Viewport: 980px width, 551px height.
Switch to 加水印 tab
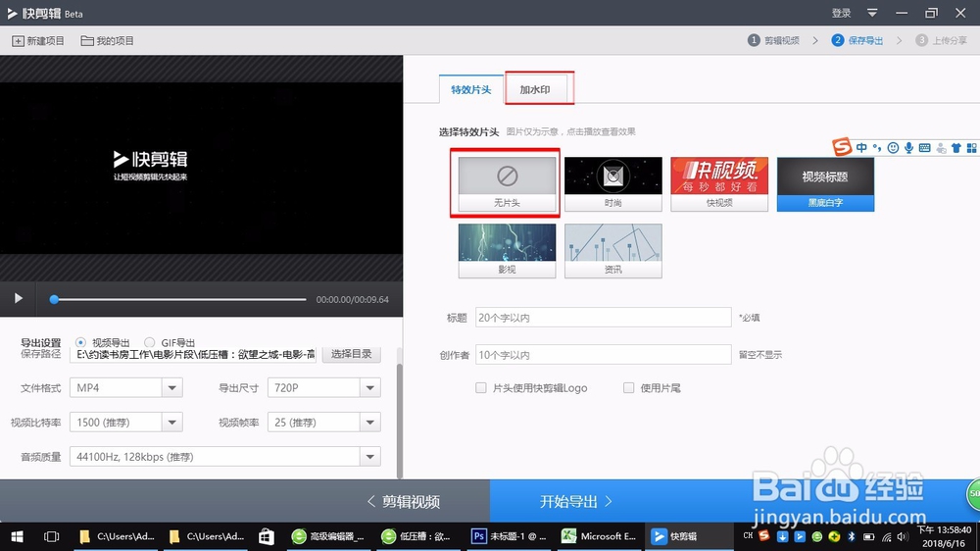[535, 89]
